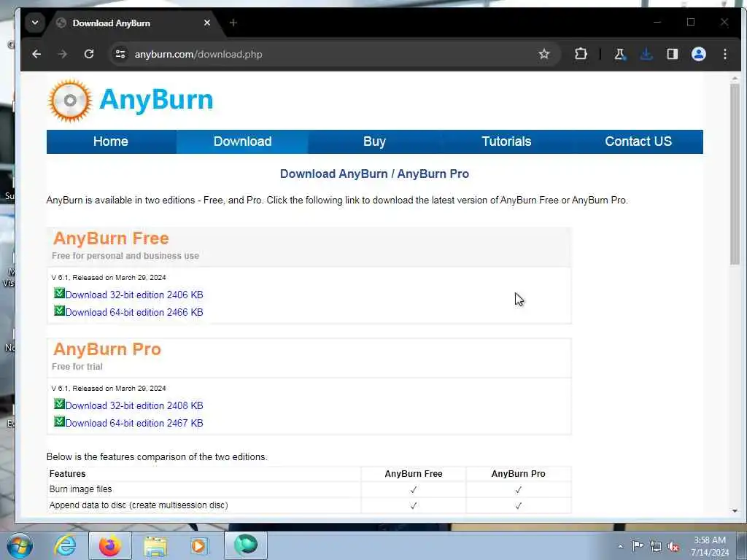Image resolution: width=747 pixels, height=560 pixels.
Task: Select the Download AnyBurn browser tab
Action: [133, 23]
